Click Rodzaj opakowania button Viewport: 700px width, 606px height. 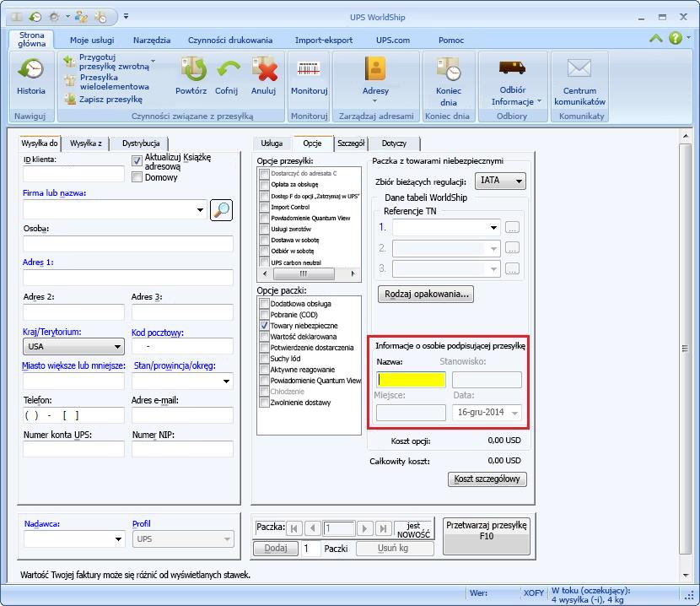[x=426, y=294]
